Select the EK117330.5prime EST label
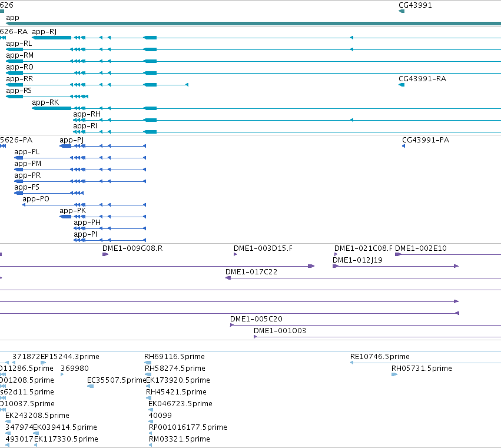The image size is (501, 448). click(66, 439)
